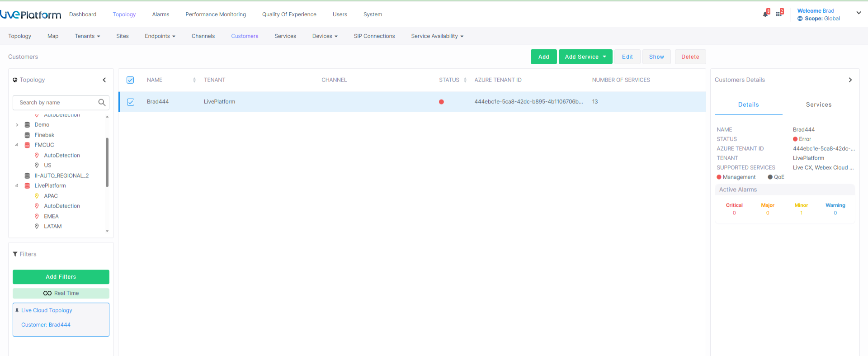868x356 pixels.
Task: Open the alarm notifications bell
Action: pyautogui.click(x=765, y=14)
